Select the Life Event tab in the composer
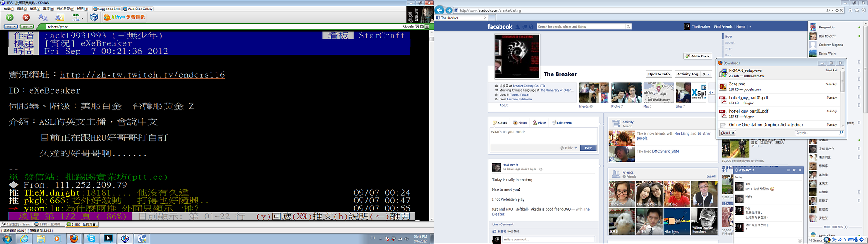Image resolution: width=868 pixels, height=244 pixels. point(562,122)
